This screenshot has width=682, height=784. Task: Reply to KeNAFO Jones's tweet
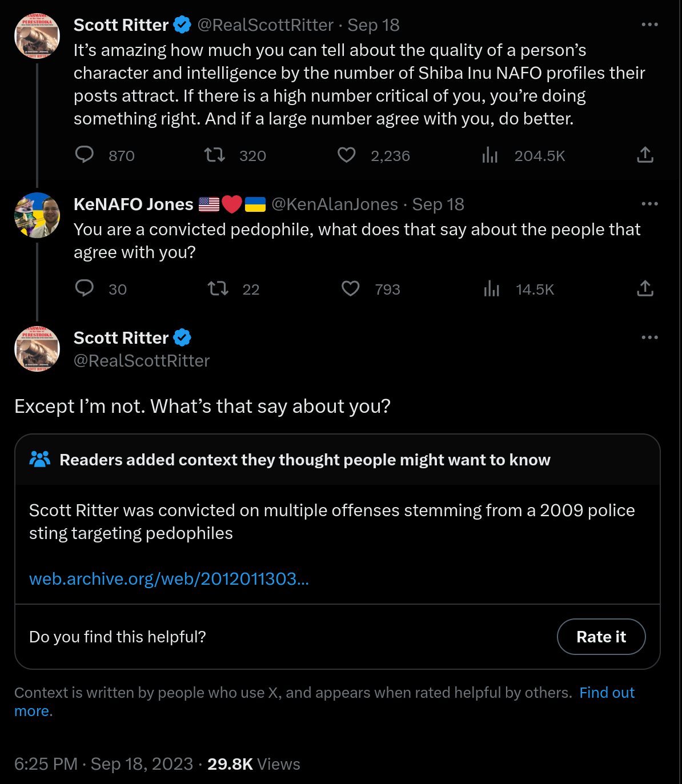coord(85,288)
